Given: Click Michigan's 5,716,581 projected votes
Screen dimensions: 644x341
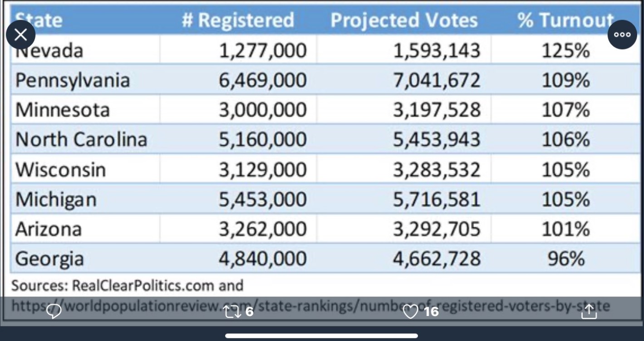Looking at the screenshot, I should point(436,199).
